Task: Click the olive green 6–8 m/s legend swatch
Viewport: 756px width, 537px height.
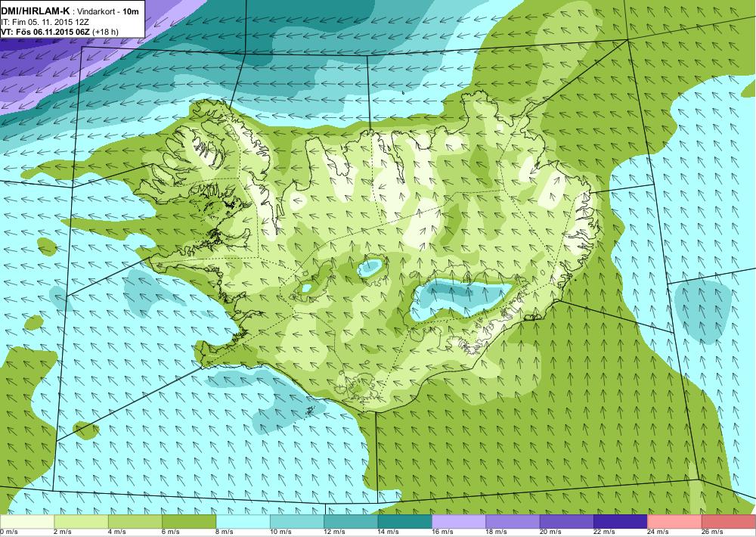Action: [x=189, y=522]
